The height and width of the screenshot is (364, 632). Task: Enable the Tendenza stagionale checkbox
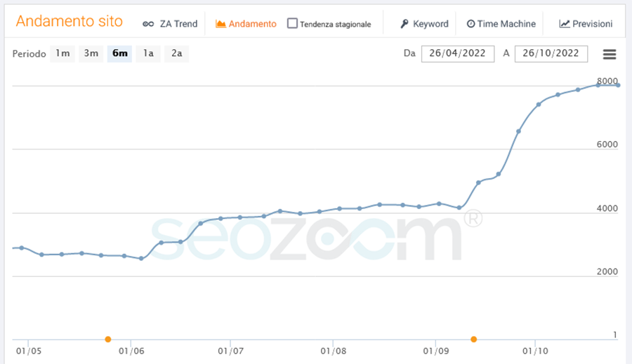[293, 24]
